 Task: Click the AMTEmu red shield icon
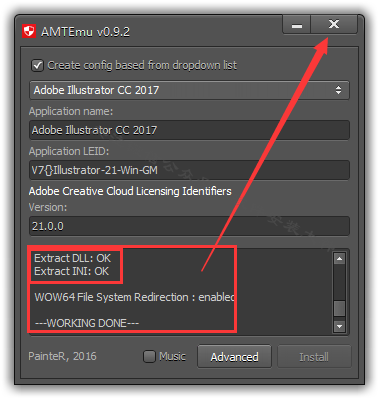tap(29, 32)
